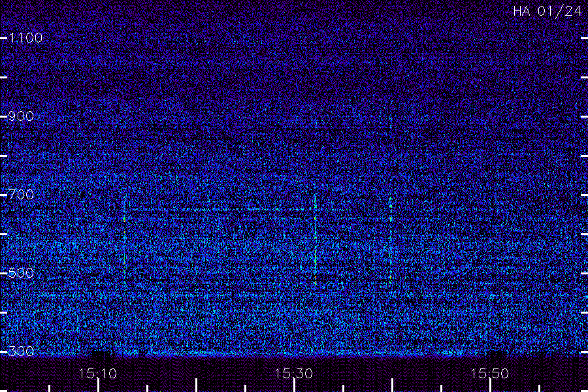Click the 15:10 time axis label
The height and width of the screenshot is (392, 588).
(x=97, y=374)
